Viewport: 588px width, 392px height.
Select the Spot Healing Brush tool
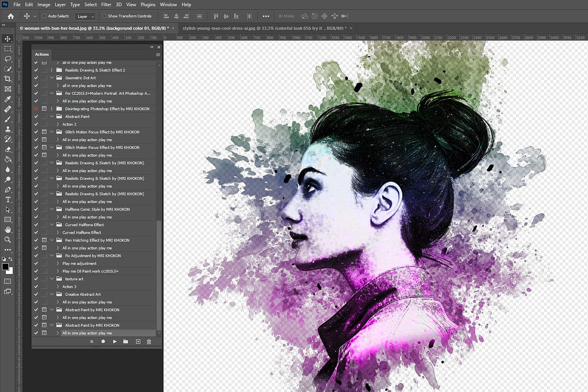[8, 109]
